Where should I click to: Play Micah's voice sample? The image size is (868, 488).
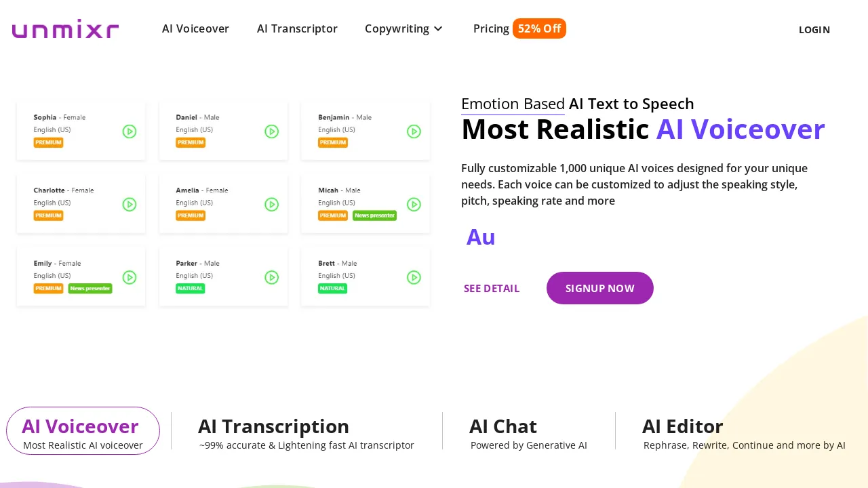pos(414,204)
